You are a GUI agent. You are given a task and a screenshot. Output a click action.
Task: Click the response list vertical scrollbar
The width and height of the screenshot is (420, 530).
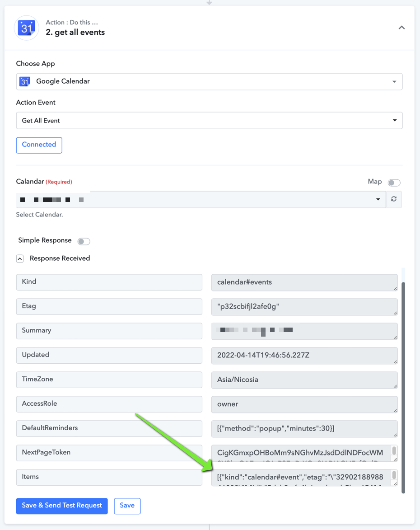[403, 387]
